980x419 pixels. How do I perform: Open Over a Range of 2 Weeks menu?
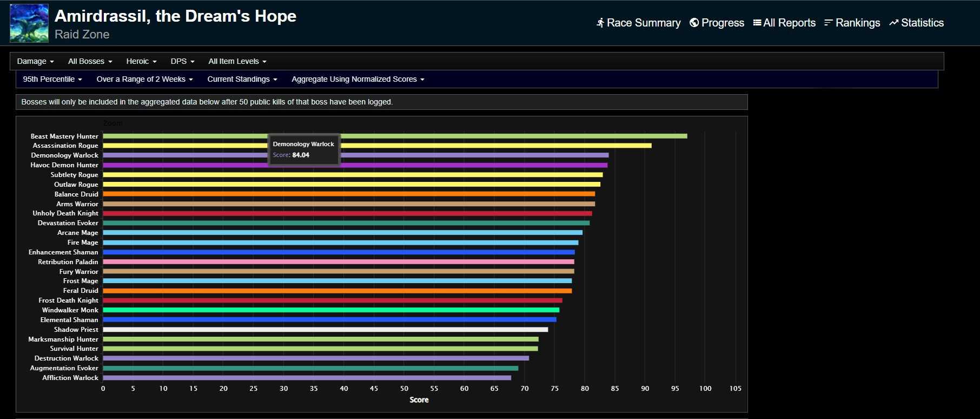pyautogui.click(x=144, y=79)
